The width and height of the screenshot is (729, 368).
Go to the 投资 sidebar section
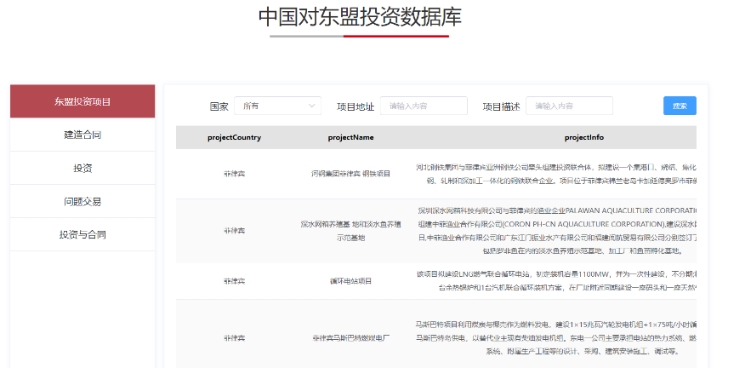[83, 168]
